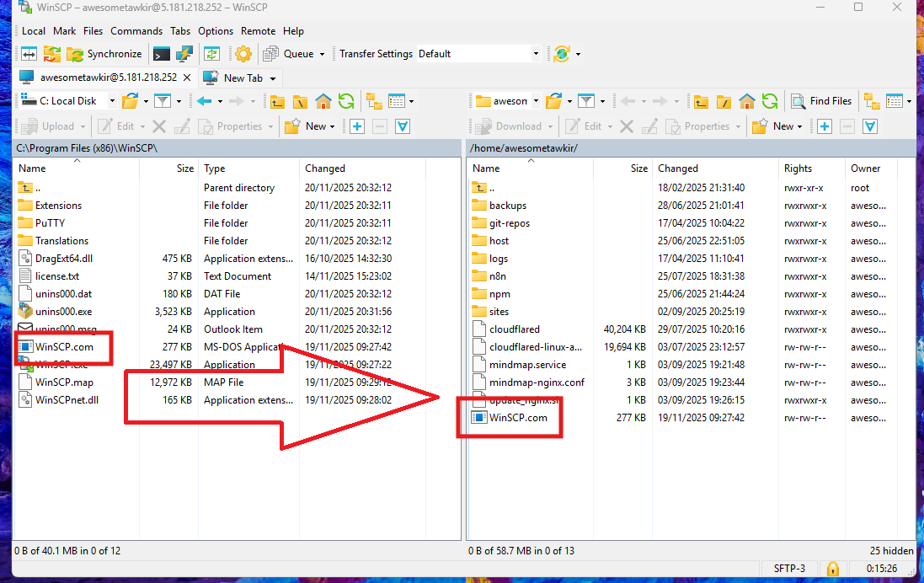The height and width of the screenshot is (583, 924).
Task: Expand the C: Local Disk drive dropdown
Action: pos(112,101)
